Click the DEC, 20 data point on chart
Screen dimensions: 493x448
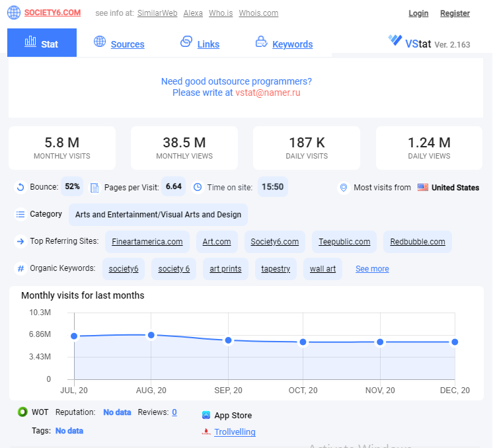[x=455, y=342]
